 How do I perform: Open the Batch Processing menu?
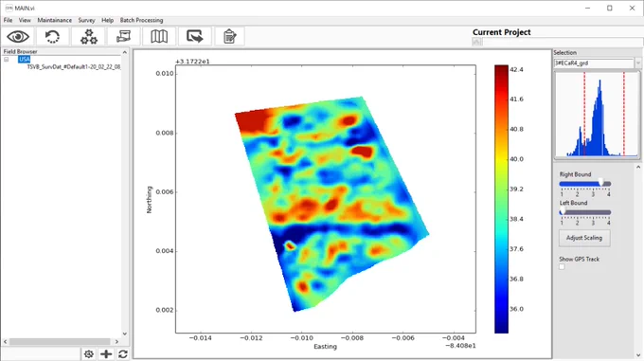pyautogui.click(x=141, y=20)
